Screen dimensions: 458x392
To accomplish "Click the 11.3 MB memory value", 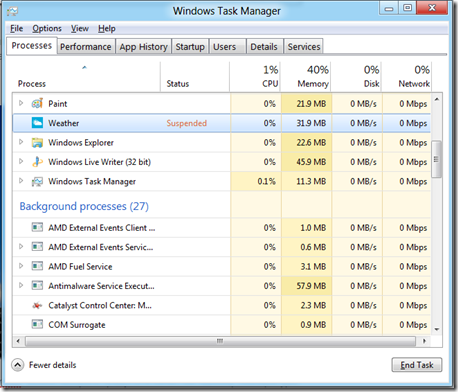I will pos(311,182).
